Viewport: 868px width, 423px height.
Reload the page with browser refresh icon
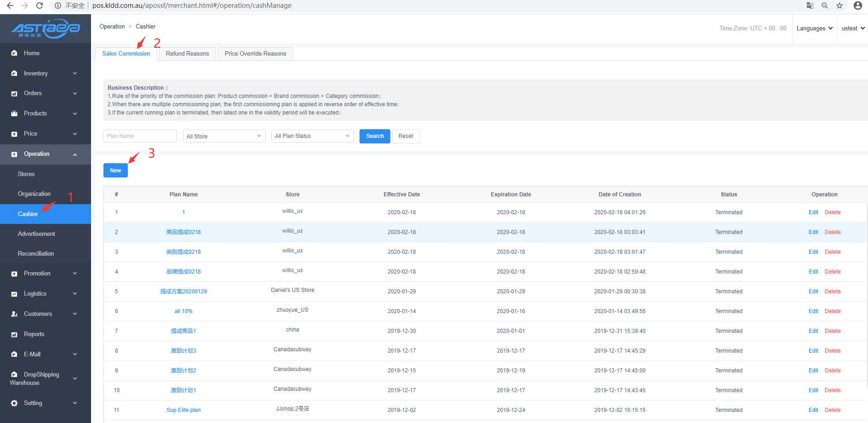pos(40,6)
